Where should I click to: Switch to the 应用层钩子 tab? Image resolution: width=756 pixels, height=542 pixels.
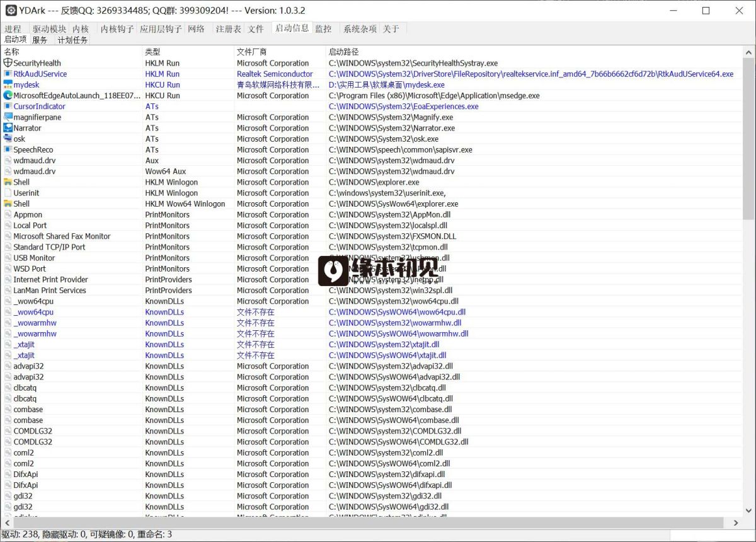pyautogui.click(x=161, y=29)
